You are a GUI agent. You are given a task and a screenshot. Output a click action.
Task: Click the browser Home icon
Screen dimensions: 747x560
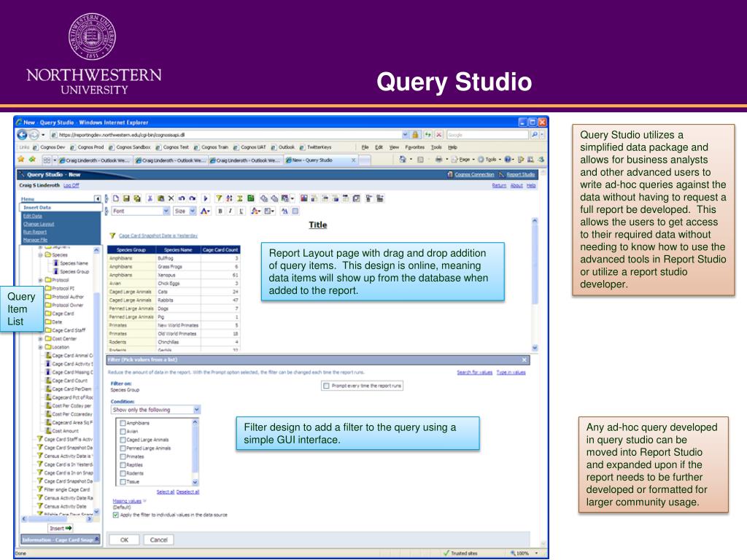click(x=403, y=160)
